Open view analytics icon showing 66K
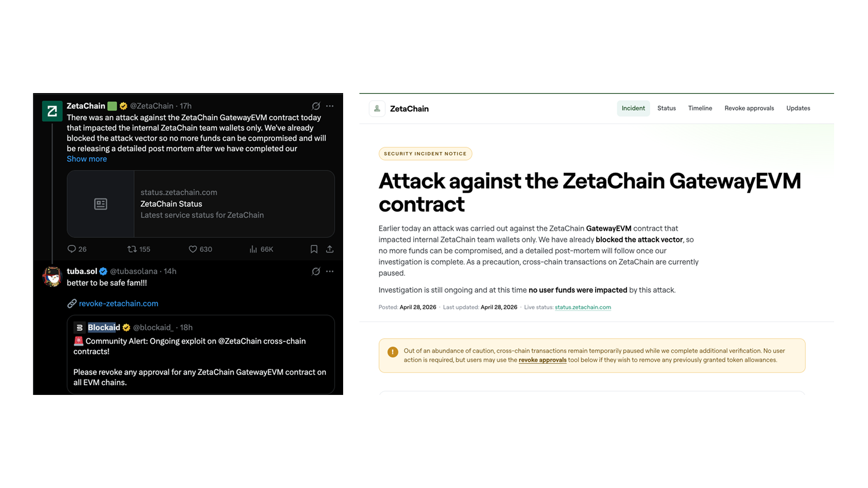The image size is (868, 488). click(x=253, y=249)
